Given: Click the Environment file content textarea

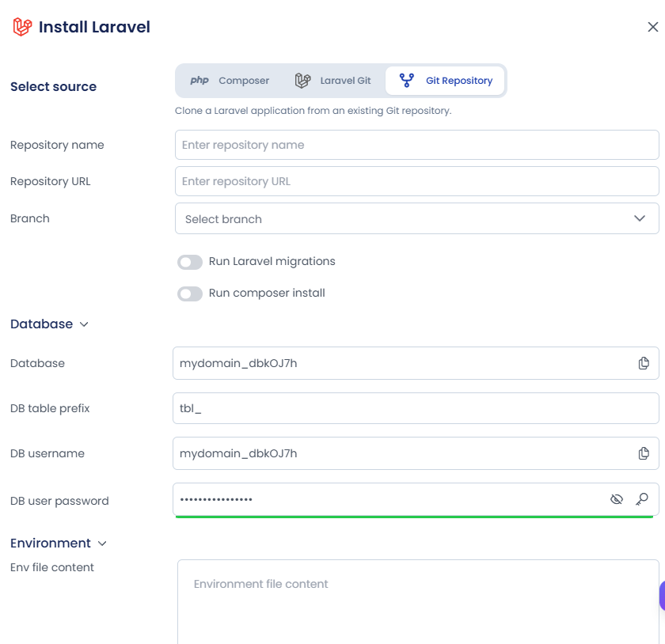Looking at the screenshot, I should click(x=418, y=602).
